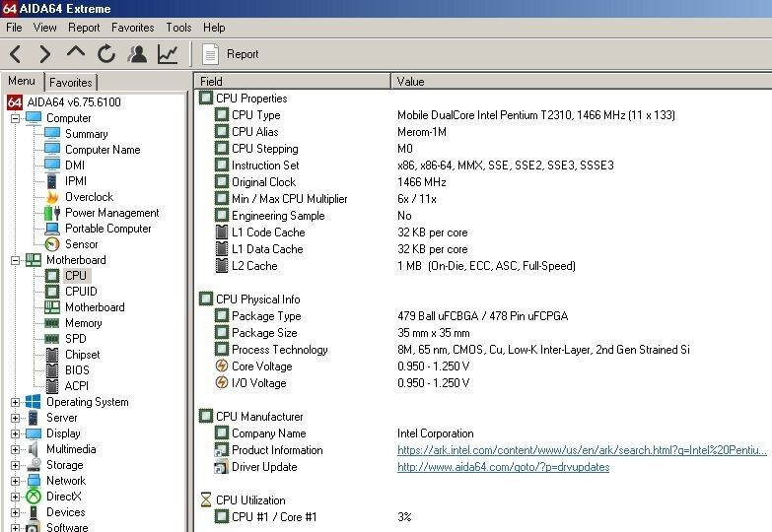Image resolution: width=772 pixels, height=532 pixels.
Task: Click the Back navigation arrow
Action: 16,54
